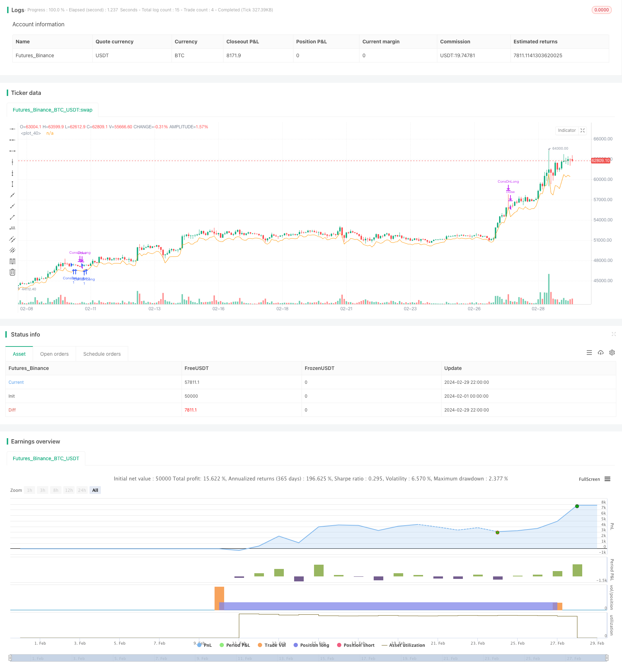Toggle the Trade Vol series in legend

click(x=272, y=645)
